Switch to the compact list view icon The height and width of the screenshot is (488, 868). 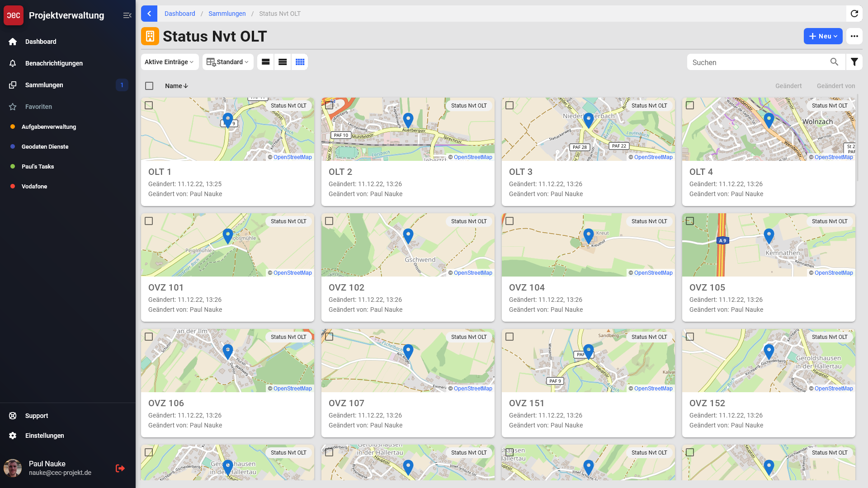tap(283, 62)
